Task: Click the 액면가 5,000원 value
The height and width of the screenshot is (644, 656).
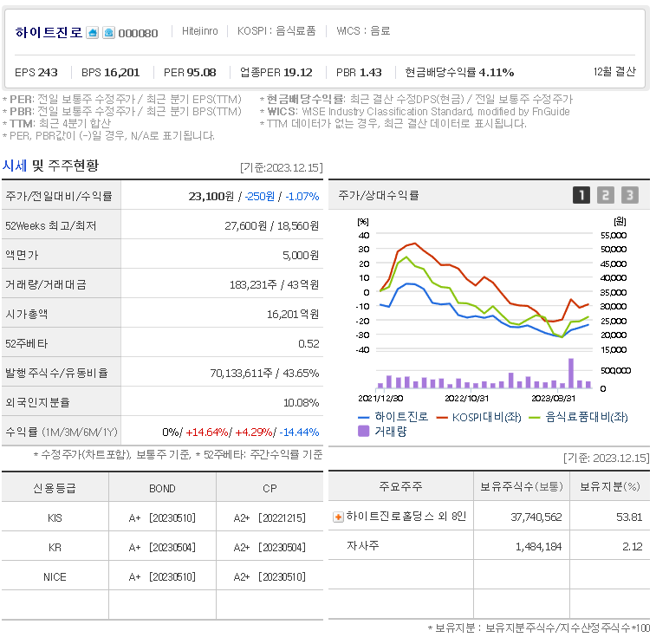Action: point(301,255)
